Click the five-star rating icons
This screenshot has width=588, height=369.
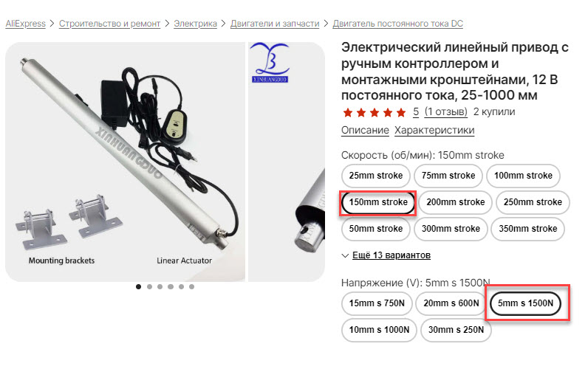tap(375, 112)
